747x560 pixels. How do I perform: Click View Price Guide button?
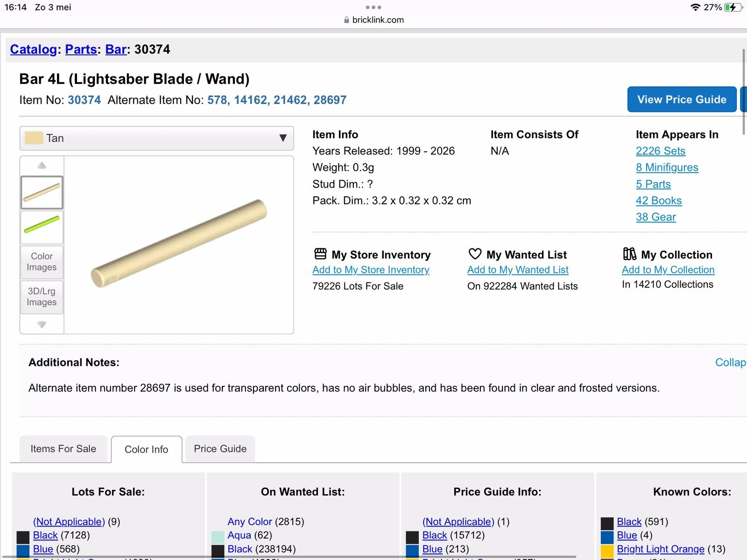coord(682,99)
